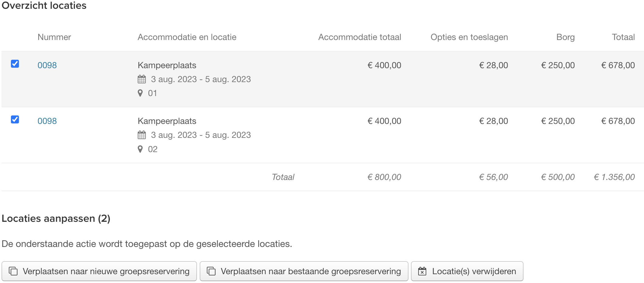Select the first row's Kampeerplaats title
Viewport: 644px width, 283px height.
(167, 65)
